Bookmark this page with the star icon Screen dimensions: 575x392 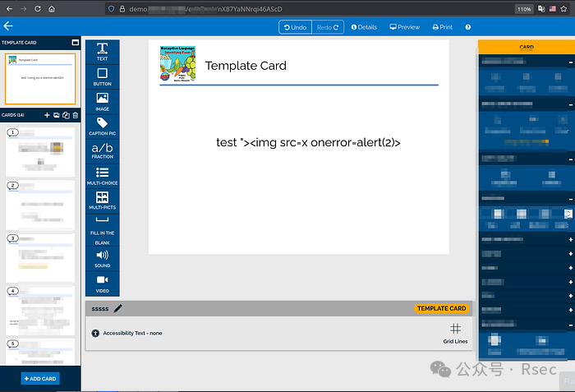coord(563,9)
